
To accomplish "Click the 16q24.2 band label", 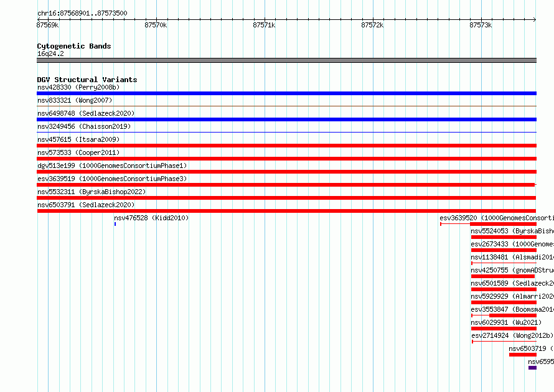I will pos(50,54).
